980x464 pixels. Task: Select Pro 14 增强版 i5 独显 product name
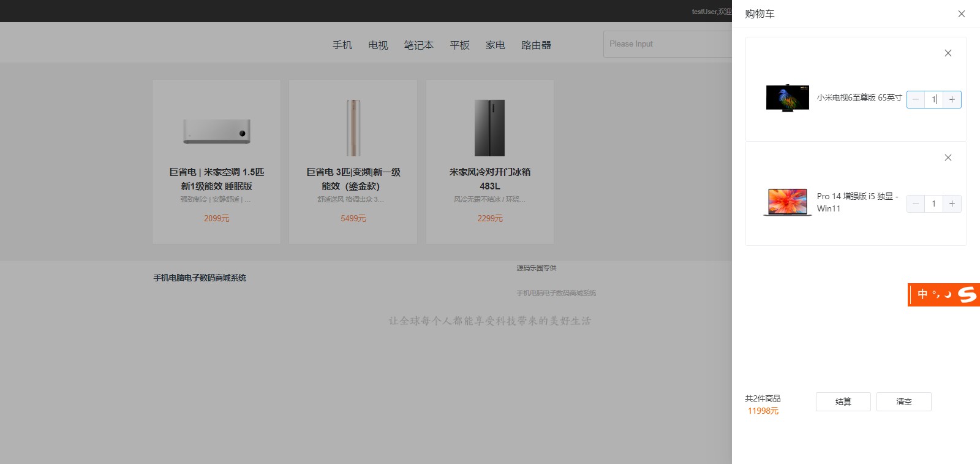858,202
